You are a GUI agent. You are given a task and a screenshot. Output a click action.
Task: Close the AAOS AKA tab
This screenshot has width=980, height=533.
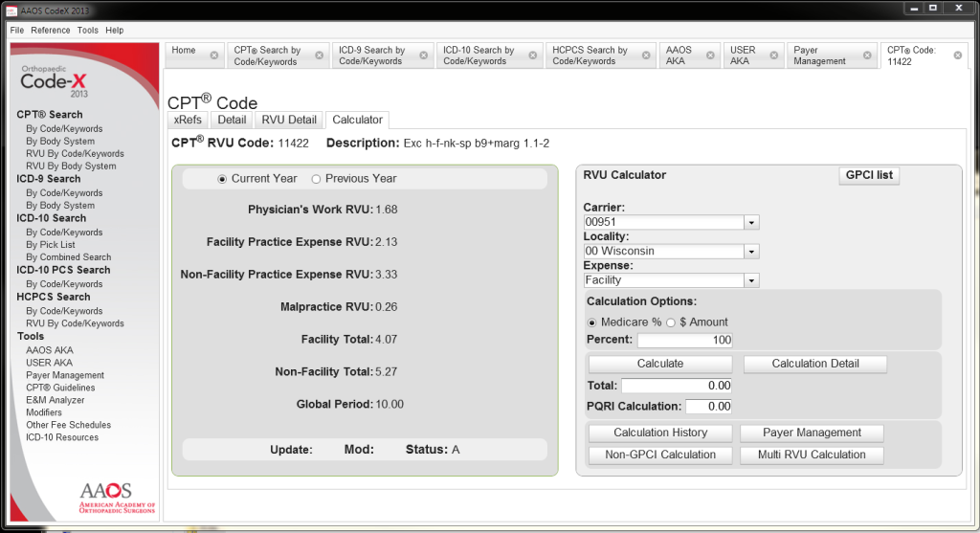[x=711, y=56]
